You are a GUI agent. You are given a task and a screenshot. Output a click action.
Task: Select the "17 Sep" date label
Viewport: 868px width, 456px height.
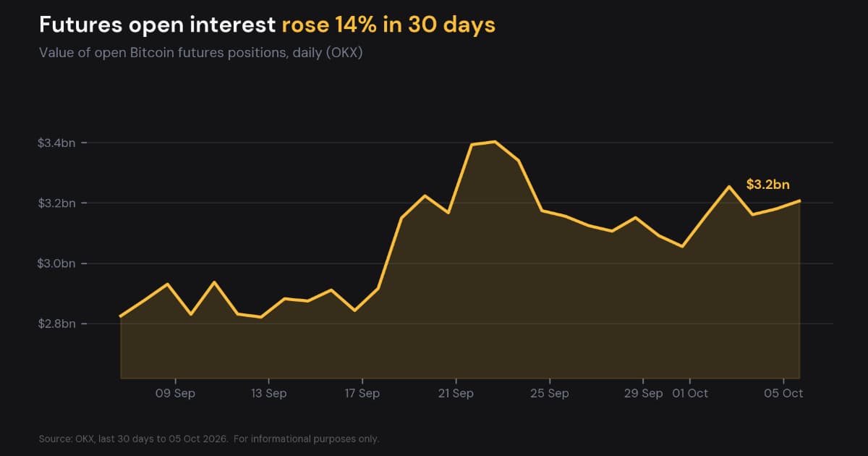click(362, 394)
